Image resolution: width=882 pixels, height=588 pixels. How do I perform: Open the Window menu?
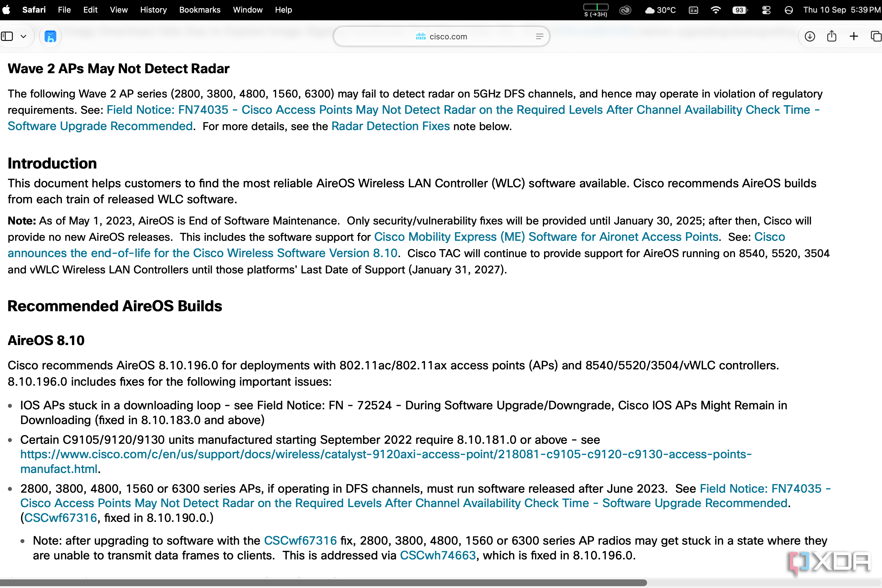coord(248,10)
